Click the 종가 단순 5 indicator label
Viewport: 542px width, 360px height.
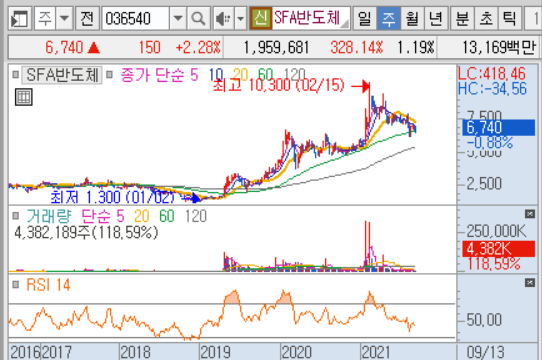(159, 75)
